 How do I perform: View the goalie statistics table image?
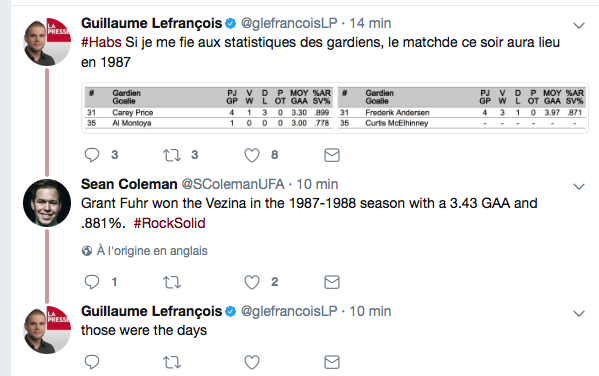coord(335,108)
